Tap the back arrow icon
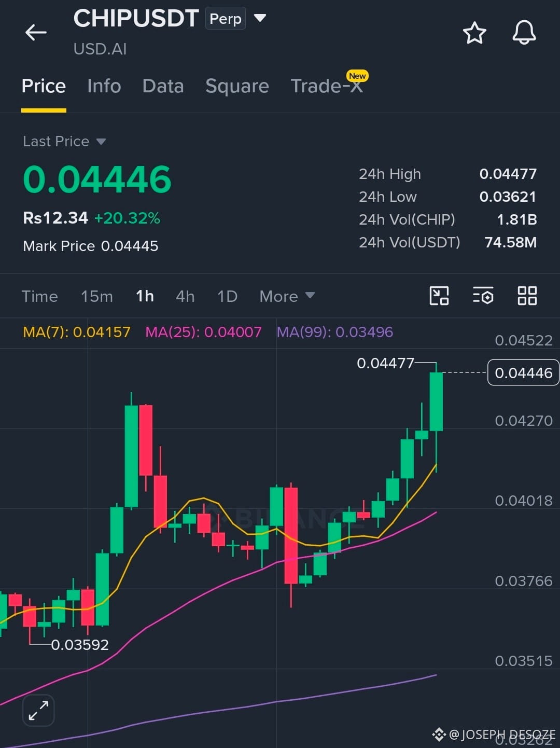This screenshot has width=560, height=748. (36, 32)
